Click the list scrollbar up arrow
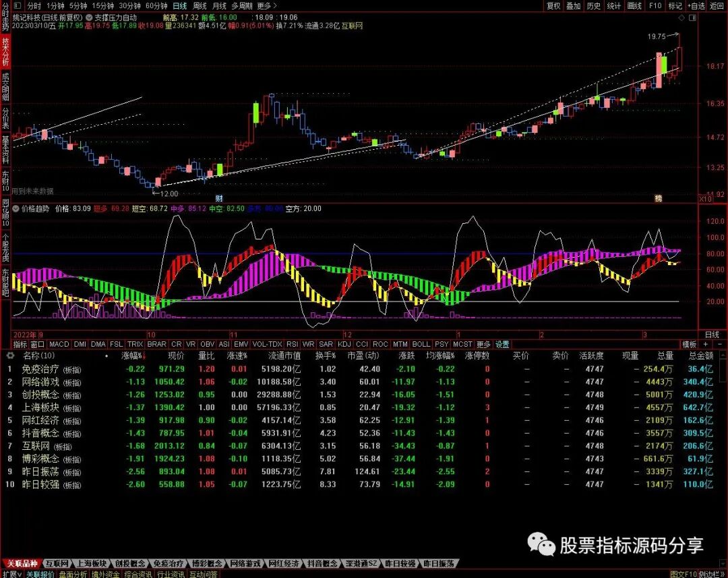728x578 pixels. click(x=723, y=356)
